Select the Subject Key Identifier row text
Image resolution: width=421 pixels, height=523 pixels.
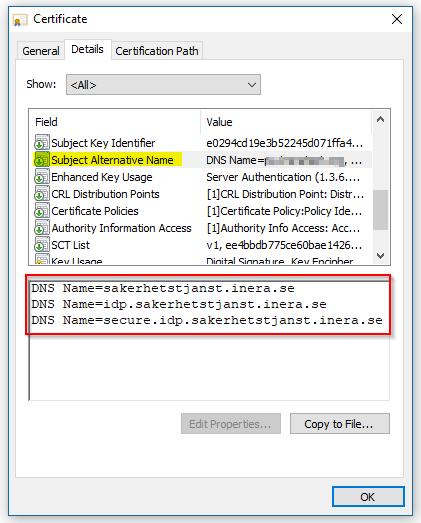tap(103, 143)
